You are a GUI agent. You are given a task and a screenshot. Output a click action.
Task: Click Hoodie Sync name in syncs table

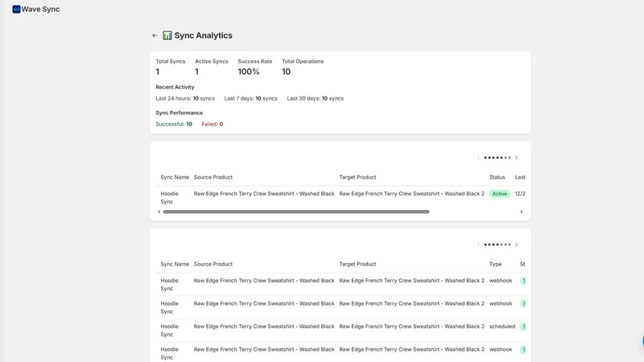pos(170,198)
